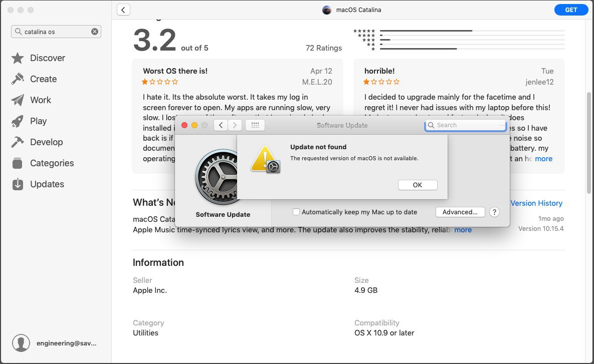Show all preferences grid button
The width and height of the screenshot is (594, 364).
[255, 125]
